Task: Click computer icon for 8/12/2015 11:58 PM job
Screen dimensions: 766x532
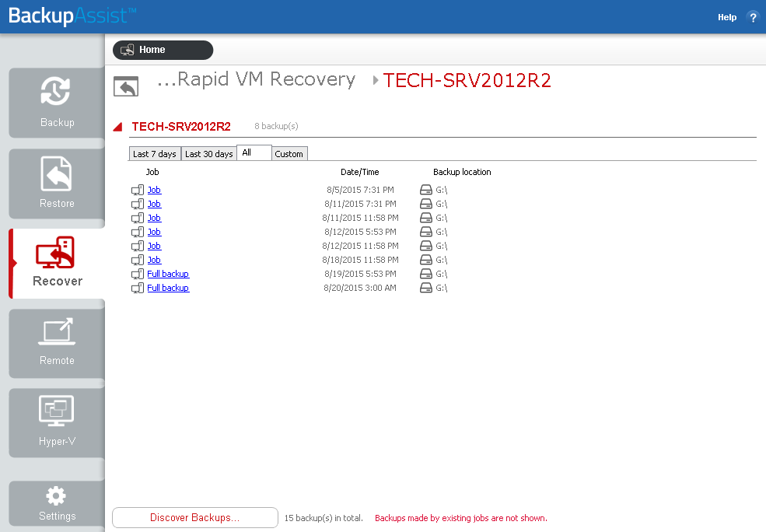Action: [138, 246]
